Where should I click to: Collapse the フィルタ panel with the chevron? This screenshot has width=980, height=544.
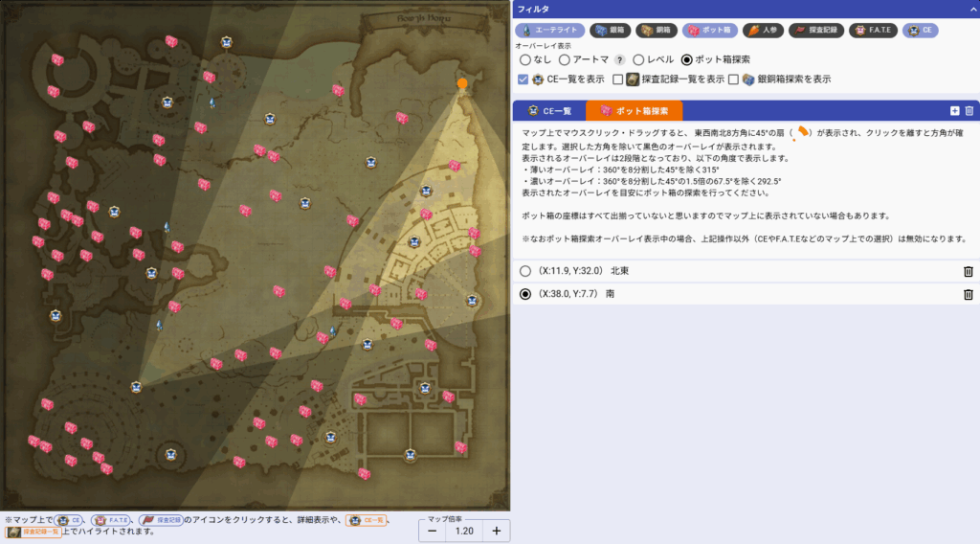click(x=972, y=9)
